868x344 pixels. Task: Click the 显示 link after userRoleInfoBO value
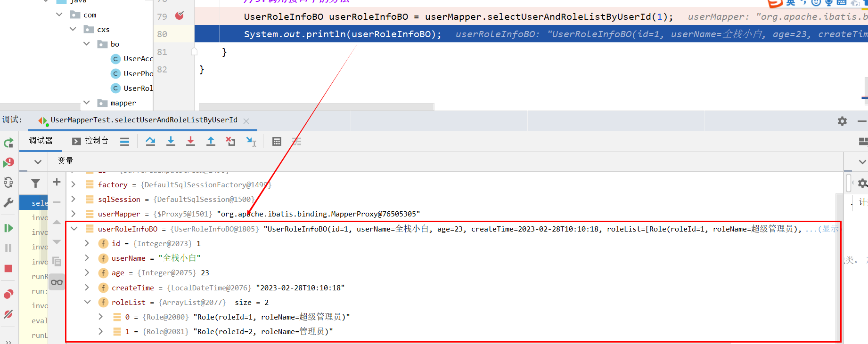click(x=830, y=229)
